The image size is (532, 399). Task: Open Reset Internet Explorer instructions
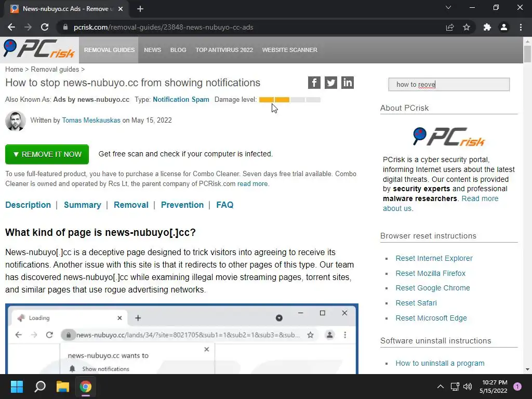pos(434,258)
